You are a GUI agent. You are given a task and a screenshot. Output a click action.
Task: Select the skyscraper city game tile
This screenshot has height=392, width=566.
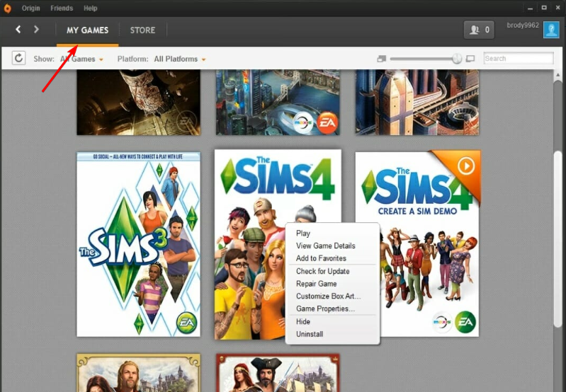click(417, 103)
